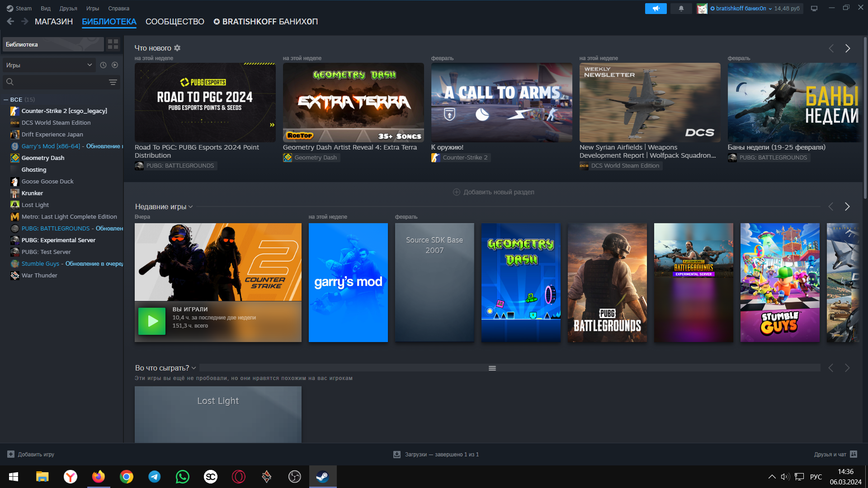
Task: Play Counter-Strike 2 with green button
Action: pos(152,321)
